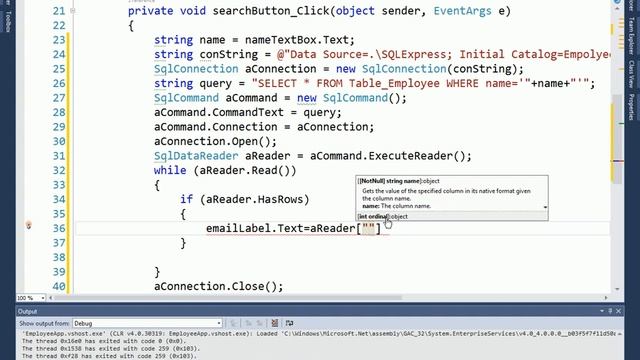The width and height of the screenshot is (640, 360).
Task: Click 'SqlDataReader' type on line 31
Action: click(x=196, y=156)
